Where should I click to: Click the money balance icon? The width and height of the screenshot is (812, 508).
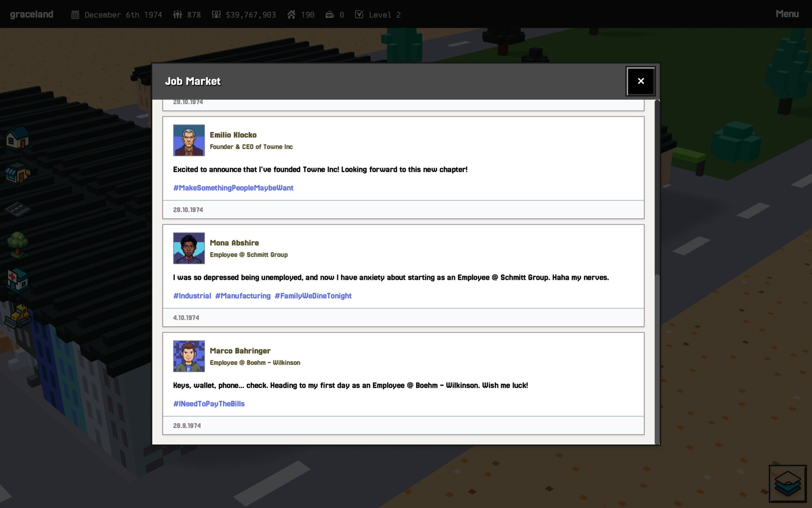click(x=216, y=15)
